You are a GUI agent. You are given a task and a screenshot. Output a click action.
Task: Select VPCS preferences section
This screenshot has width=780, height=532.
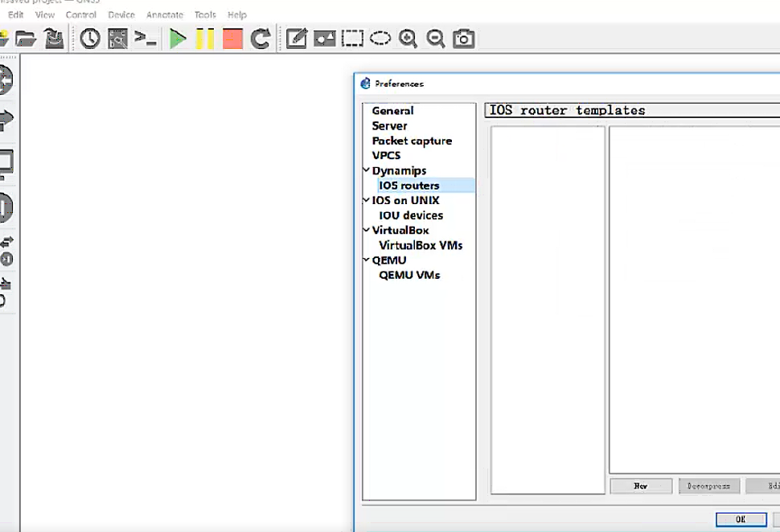(386, 156)
